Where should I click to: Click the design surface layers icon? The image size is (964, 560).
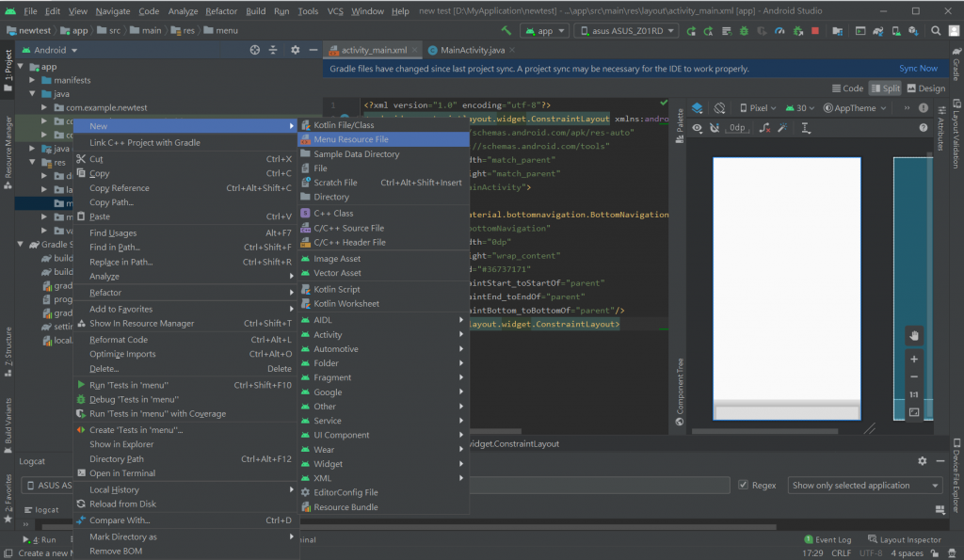point(698,108)
